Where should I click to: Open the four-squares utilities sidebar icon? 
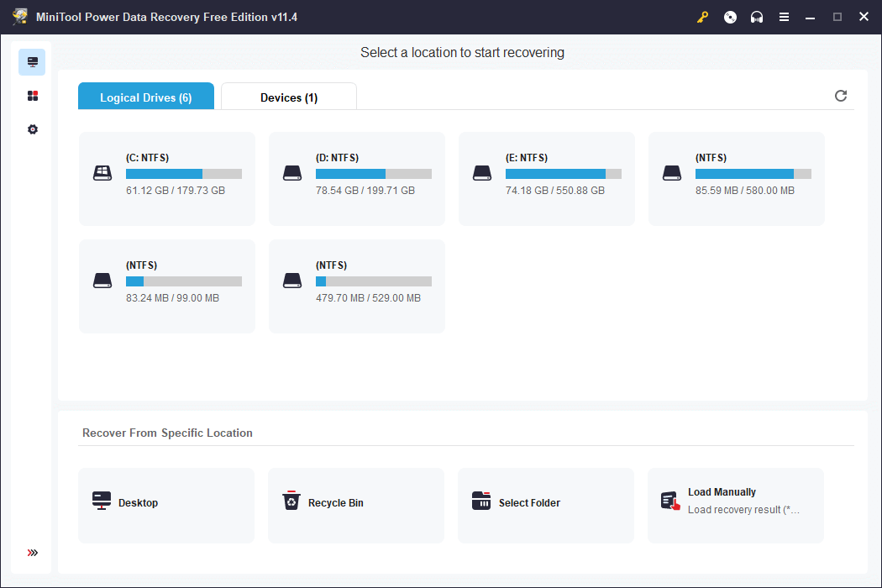point(33,96)
